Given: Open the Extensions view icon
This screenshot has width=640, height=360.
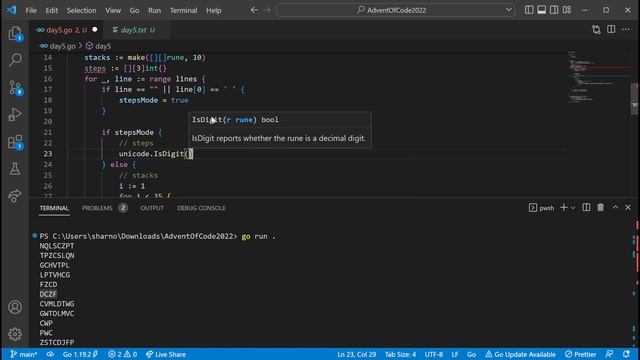Looking at the screenshot, I should (15, 142).
